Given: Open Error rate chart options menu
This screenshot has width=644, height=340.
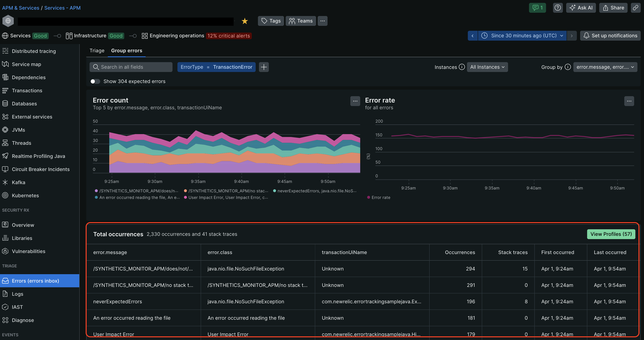Looking at the screenshot, I should [x=629, y=101].
